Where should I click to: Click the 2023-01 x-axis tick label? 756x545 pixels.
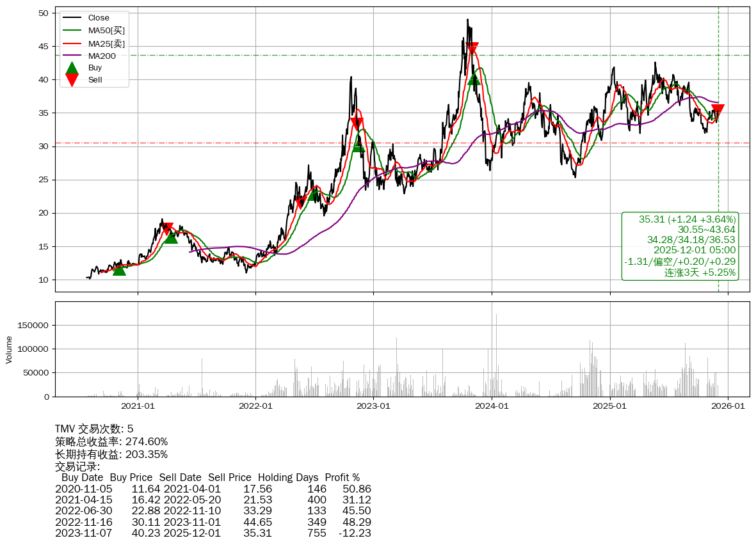[x=373, y=406]
